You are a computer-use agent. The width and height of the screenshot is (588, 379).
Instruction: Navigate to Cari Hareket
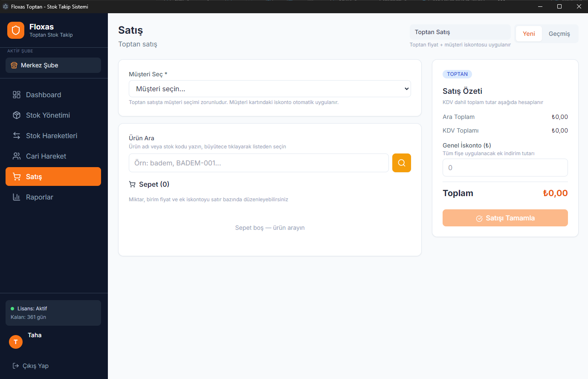click(53, 156)
